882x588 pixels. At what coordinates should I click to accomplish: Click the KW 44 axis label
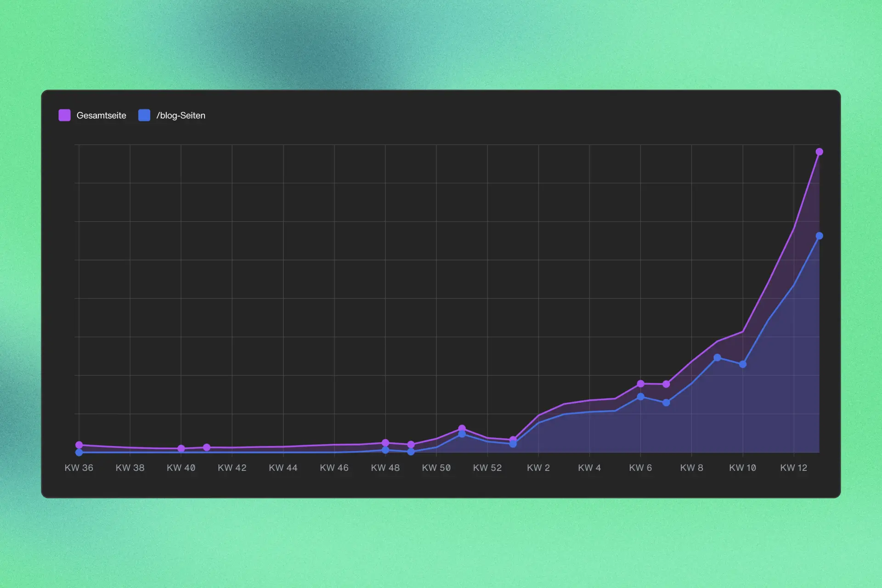click(283, 468)
